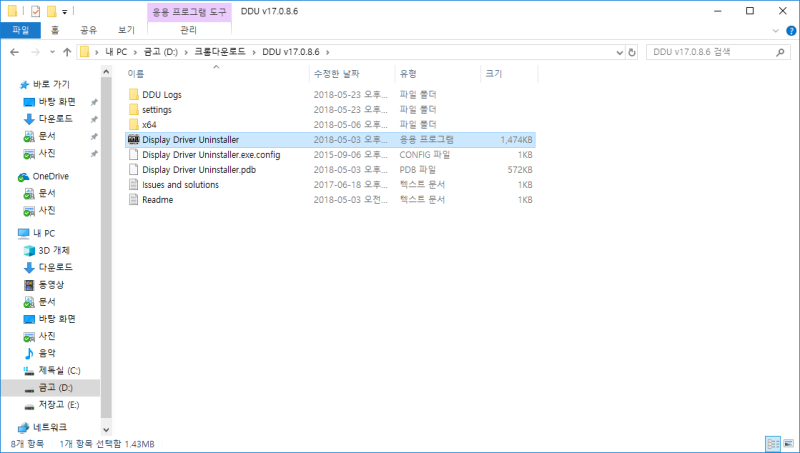The image size is (800, 453).
Task: Switch to the details view layout icon
Action: click(773, 443)
